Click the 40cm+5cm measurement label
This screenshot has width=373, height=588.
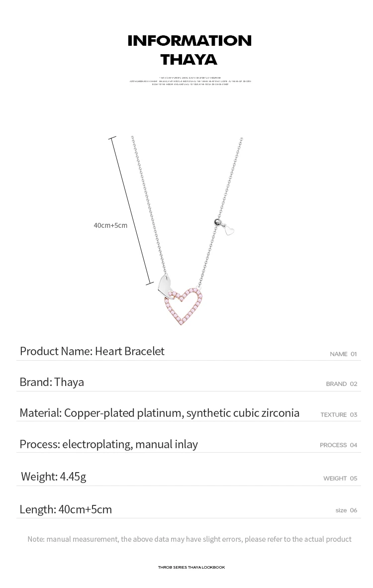110,225
